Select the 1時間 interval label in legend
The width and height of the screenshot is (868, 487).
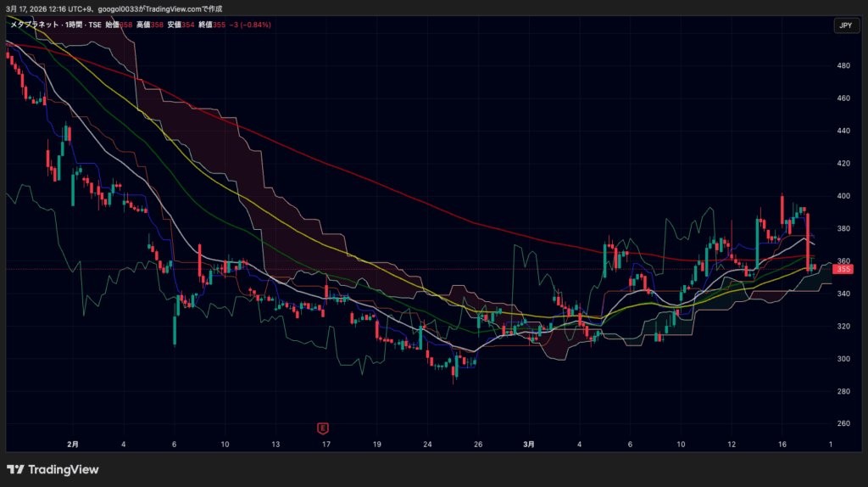pos(73,25)
